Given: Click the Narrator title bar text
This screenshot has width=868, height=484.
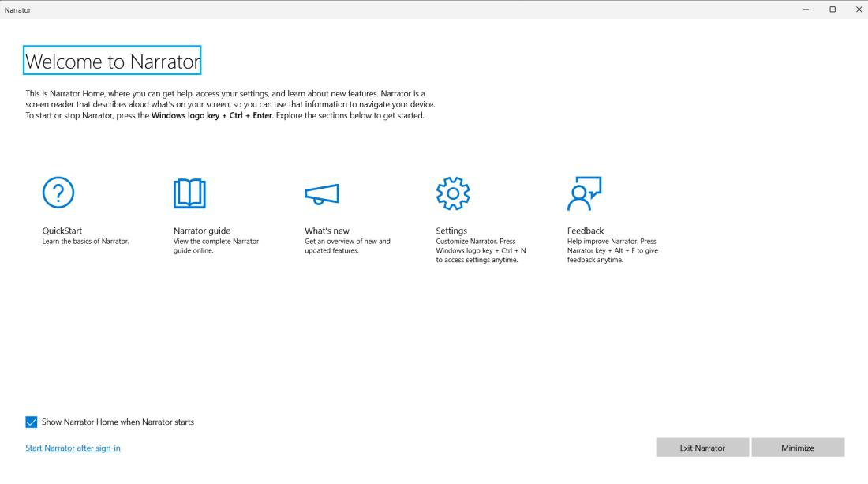Looking at the screenshot, I should point(17,10).
